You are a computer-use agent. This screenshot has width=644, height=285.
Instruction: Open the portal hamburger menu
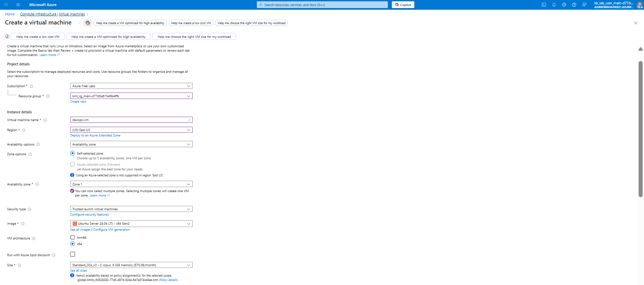pos(18,5)
